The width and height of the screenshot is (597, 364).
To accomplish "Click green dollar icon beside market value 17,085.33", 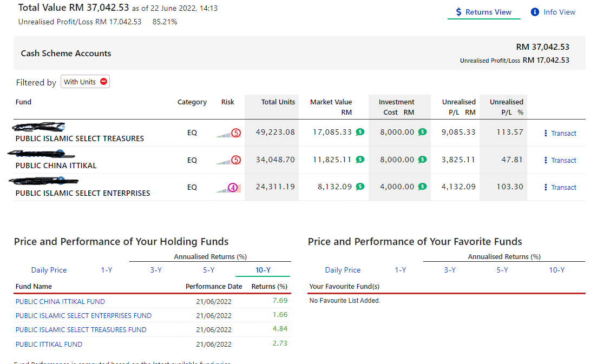I will 360,132.
